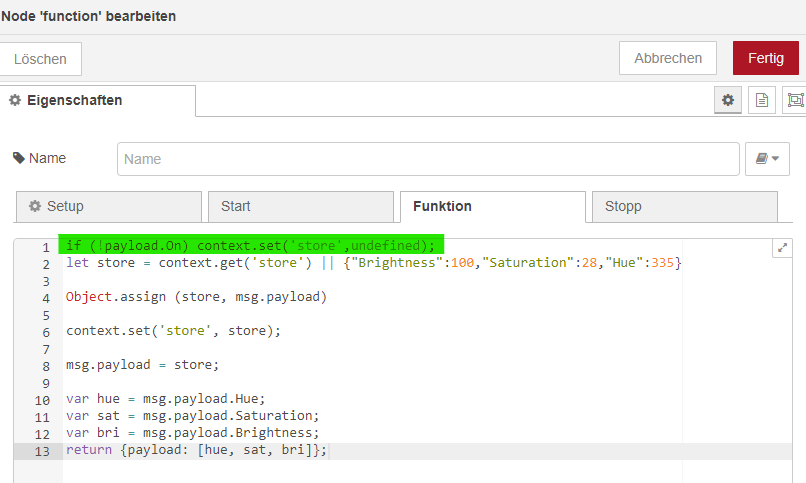Click the Fertig button
806x483 pixels.
point(765,58)
